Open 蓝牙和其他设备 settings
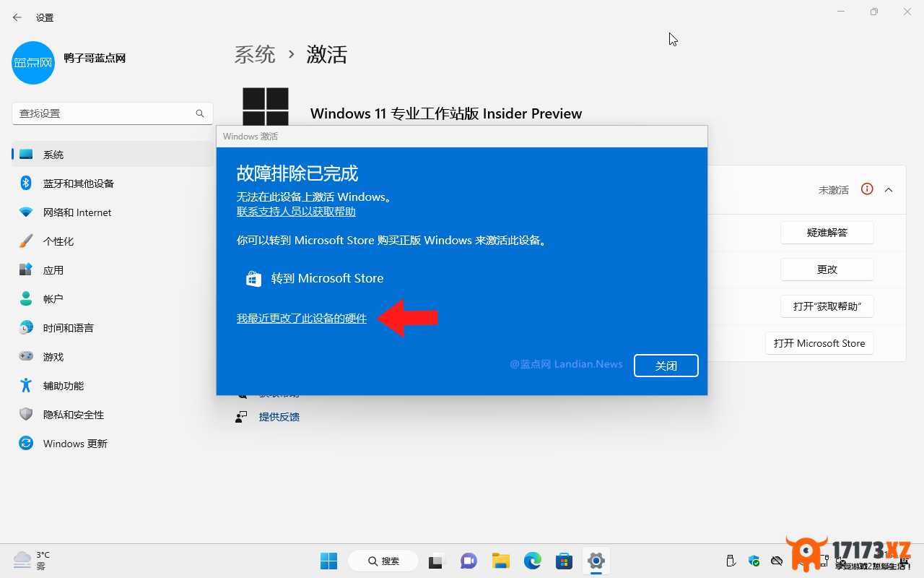The height and width of the screenshot is (578, 924). point(113,184)
